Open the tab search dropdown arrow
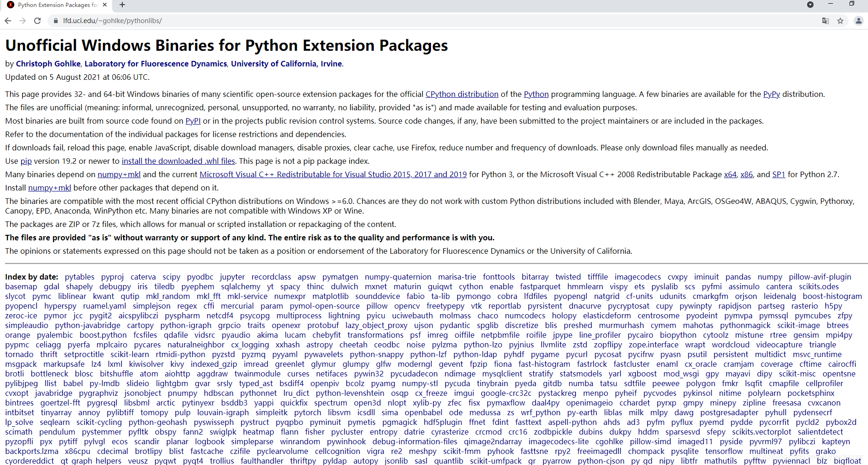The width and height of the screenshot is (868, 465). [x=810, y=5]
